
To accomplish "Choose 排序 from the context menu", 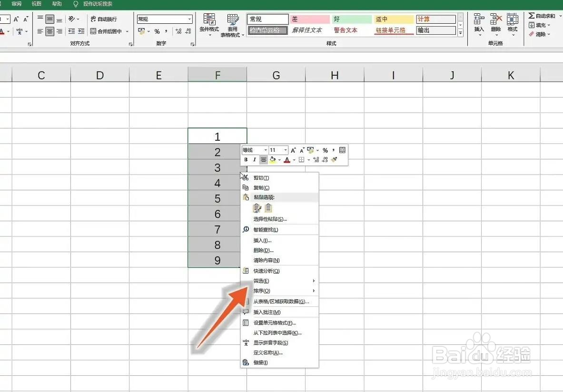I will (x=261, y=291).
